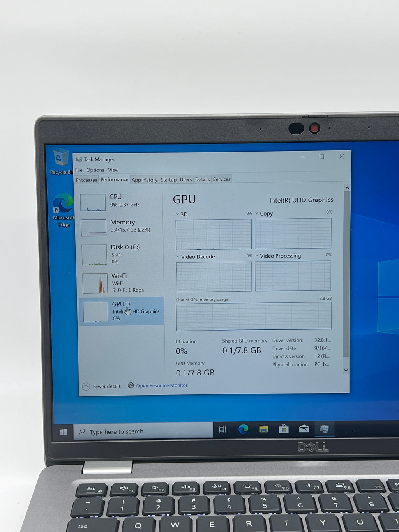Screen dimensions: 399x532
Task: Click the 3D utilization graph
Action: [214, 235]
